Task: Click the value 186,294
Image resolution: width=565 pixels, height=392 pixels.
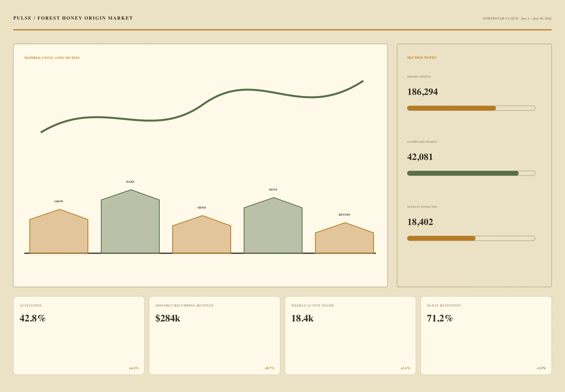Action: click(423, 92)
